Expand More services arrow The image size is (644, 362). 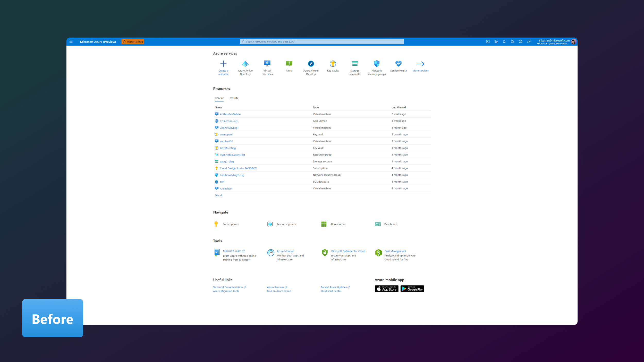(420, 64)
